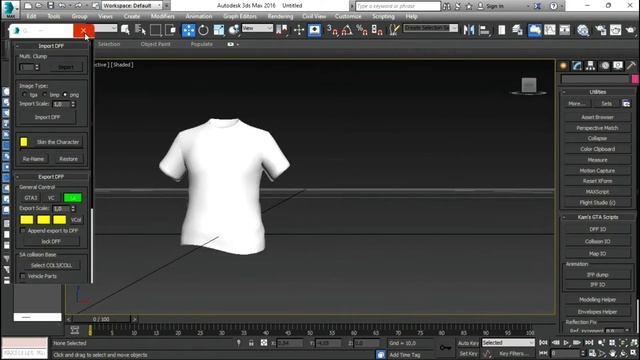Select the png image type radio
640x360 pixels.
(65, 94)
